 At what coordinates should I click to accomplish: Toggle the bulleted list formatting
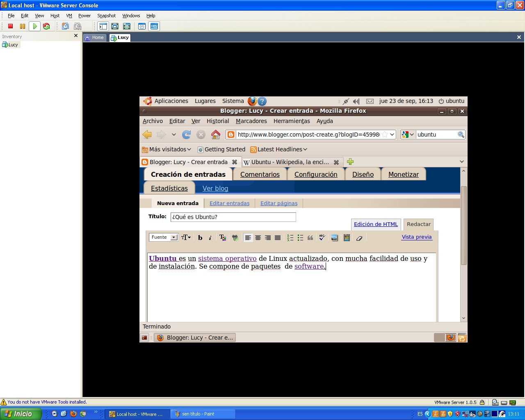pos(300,237)
